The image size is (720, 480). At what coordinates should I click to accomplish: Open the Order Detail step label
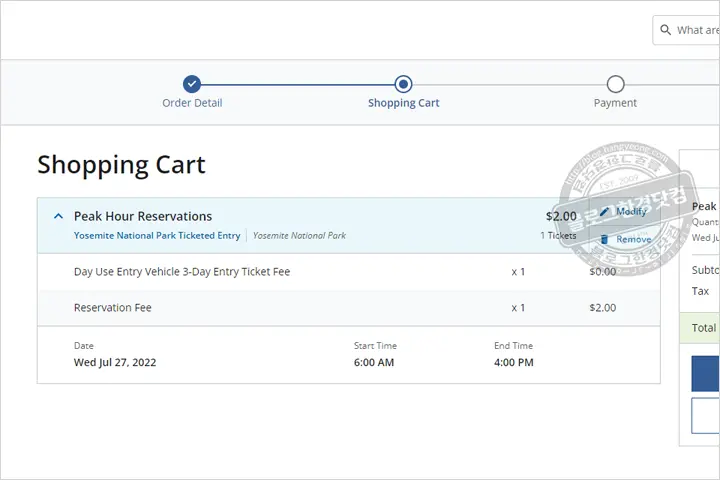pyautogui.click(x=192, y=103)
